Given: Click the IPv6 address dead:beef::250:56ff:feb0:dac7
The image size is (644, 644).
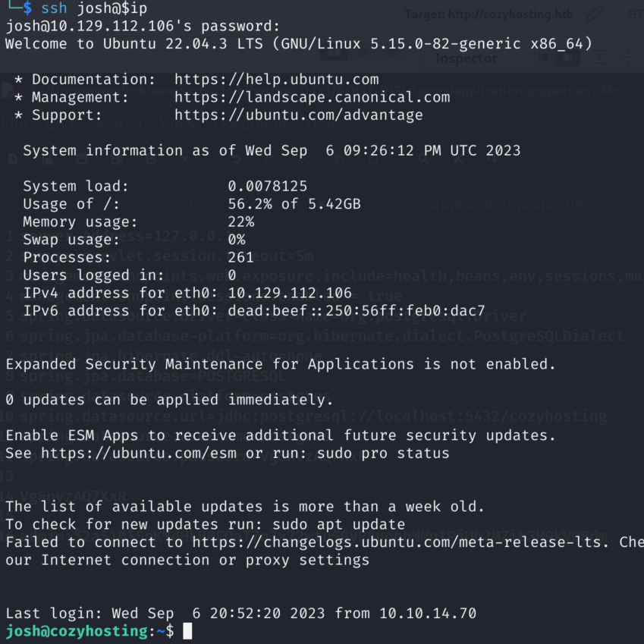Looking at the screenshot, I should [x=357, y=311].
